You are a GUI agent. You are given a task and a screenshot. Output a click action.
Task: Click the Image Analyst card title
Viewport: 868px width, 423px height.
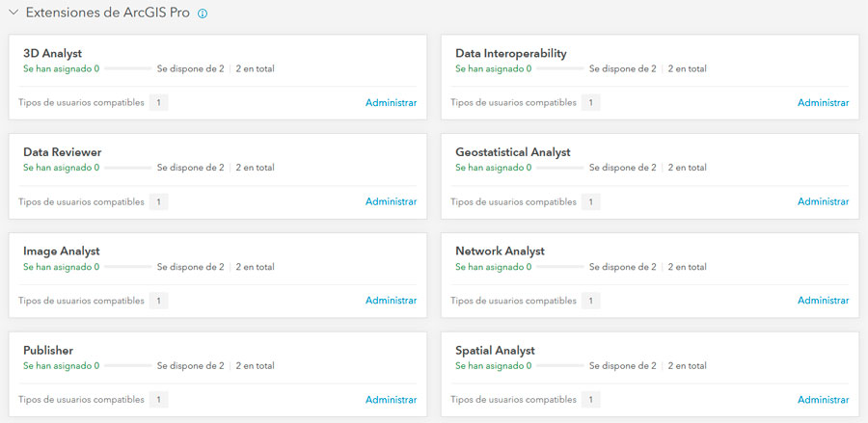point(62,251)
